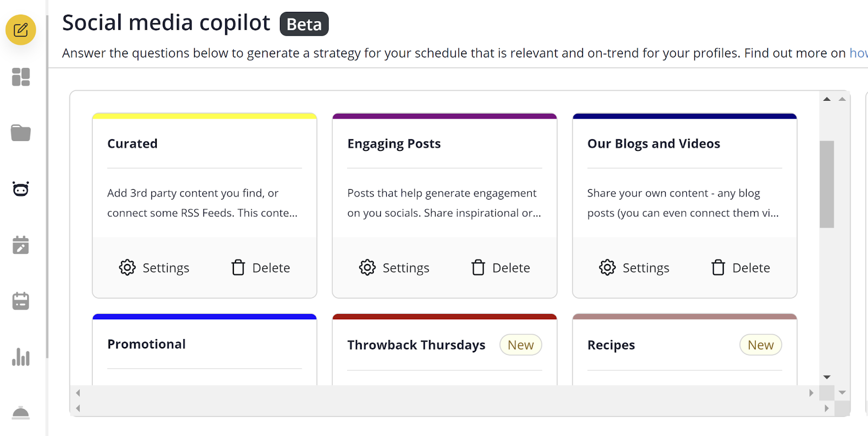Open Settings for the Curated category
The image size is (868, 436).
click(x=155, y=268)
